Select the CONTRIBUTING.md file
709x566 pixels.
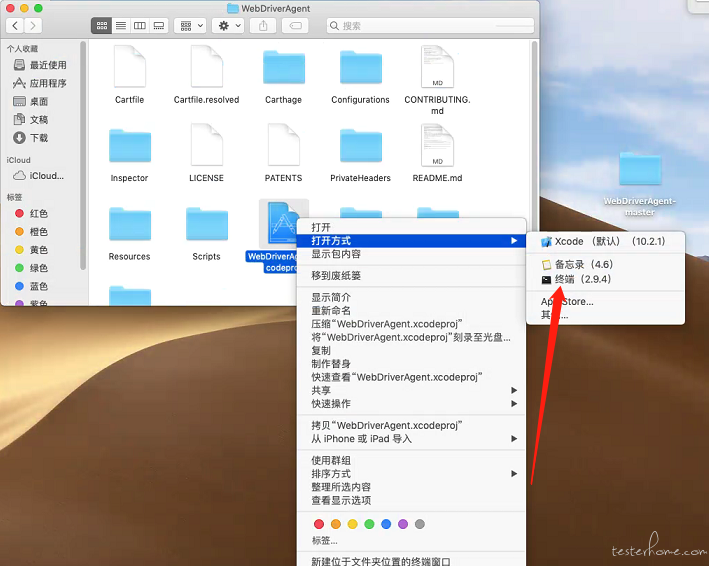pyautogui.click(x=437, y=66)
